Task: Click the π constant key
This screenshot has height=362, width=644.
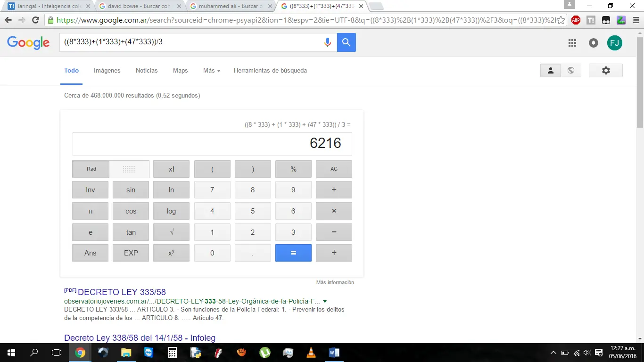Action: point(90,211)
